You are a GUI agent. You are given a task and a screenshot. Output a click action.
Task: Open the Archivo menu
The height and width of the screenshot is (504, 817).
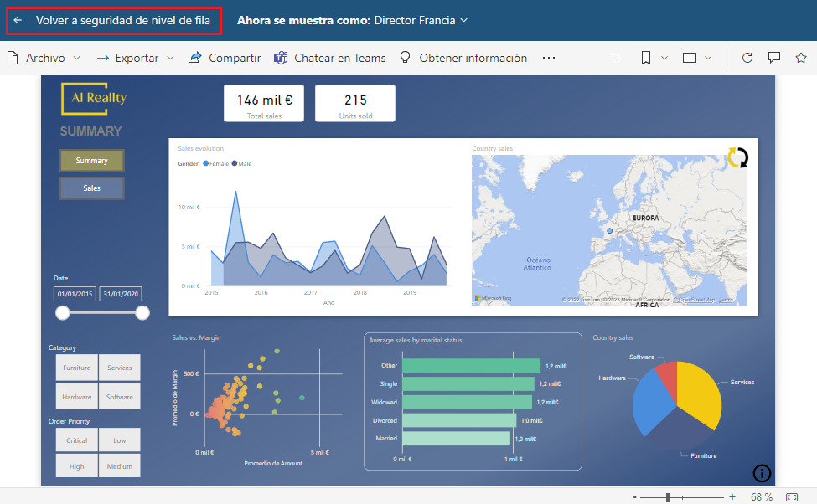[x=44, y=58]
